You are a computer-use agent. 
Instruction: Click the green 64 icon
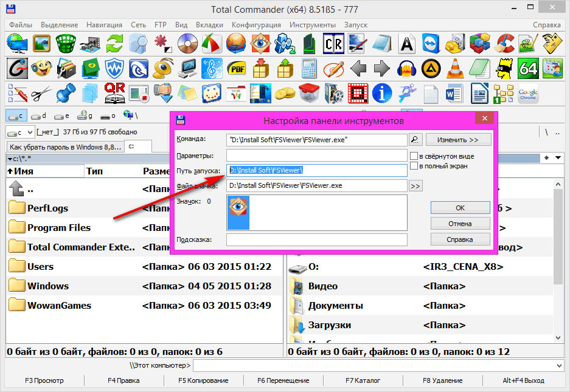(528, 68)
